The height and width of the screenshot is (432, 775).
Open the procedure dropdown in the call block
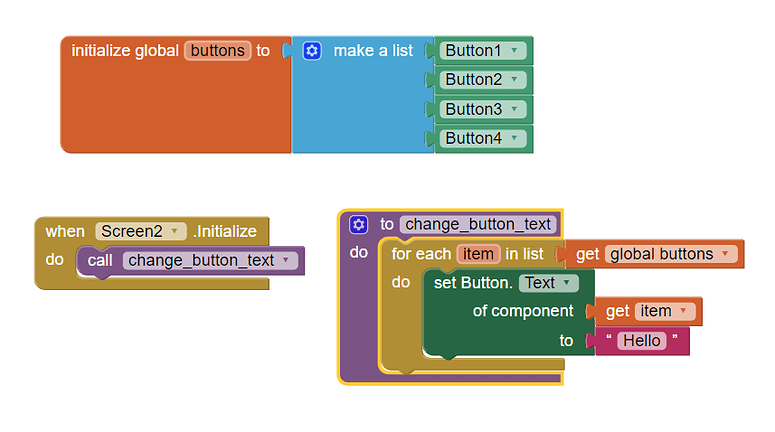(287, 261)
